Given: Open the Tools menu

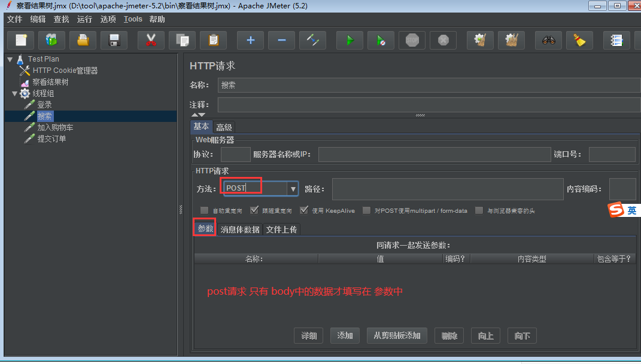Looking at the screenshot, I should click(x=133, y=19).
